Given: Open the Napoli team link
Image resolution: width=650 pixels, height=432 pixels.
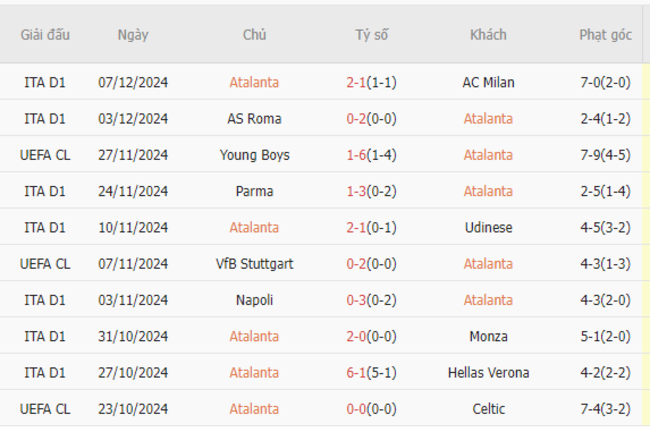Looking at the screenshot, I should tap(254, 300).
